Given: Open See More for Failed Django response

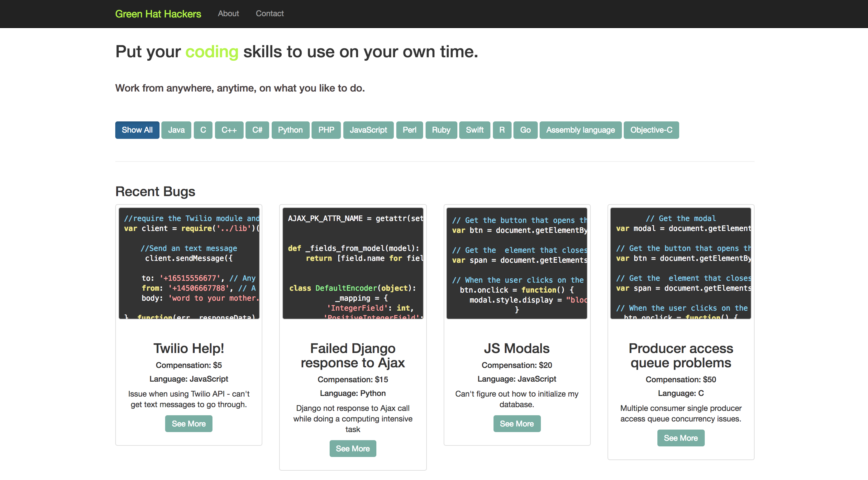Looking at the screenshot, I should tap(352, 448).
